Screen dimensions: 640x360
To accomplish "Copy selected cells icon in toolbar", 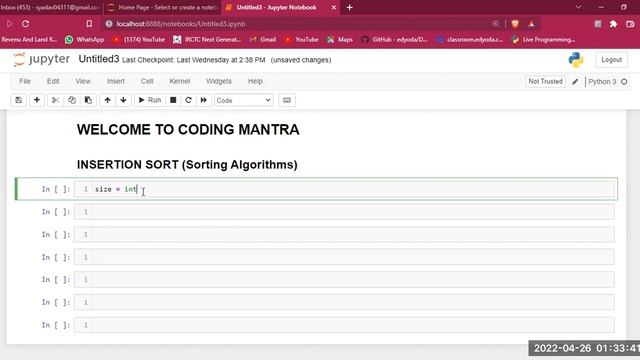I will (x=72, y=100).
